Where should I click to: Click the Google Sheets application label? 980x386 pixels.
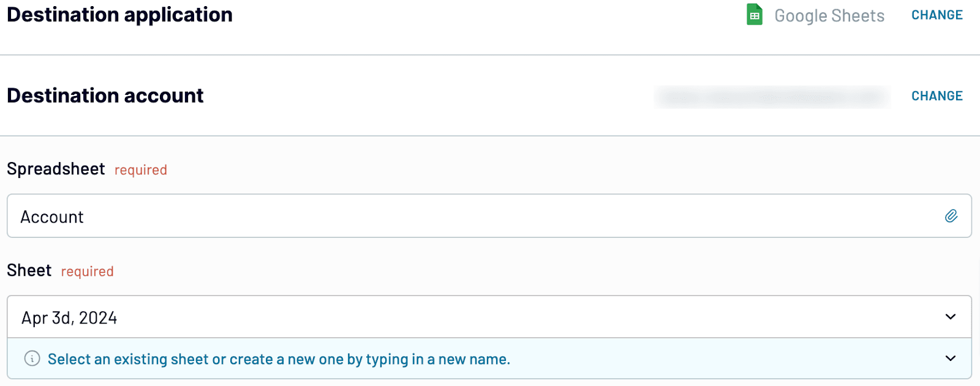829,16
